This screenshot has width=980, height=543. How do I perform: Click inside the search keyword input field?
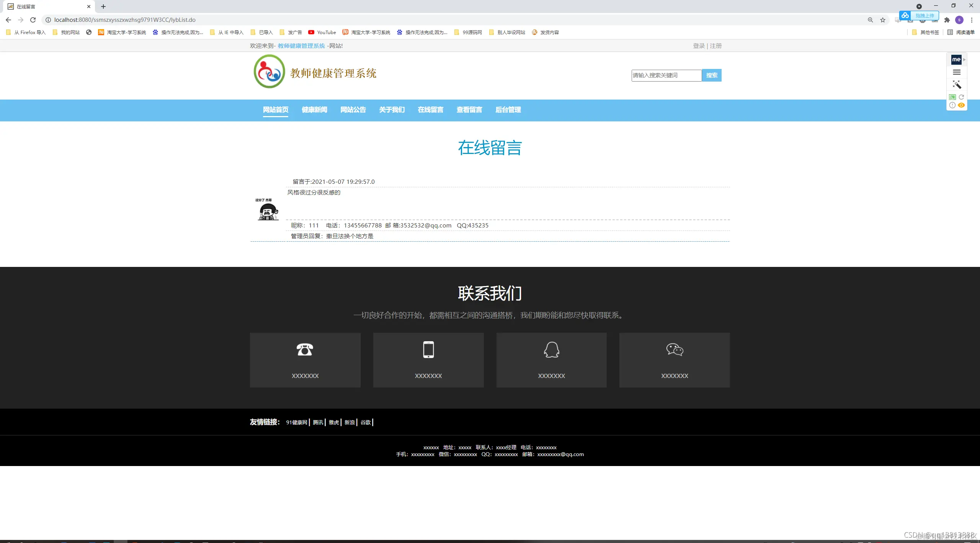666,75
